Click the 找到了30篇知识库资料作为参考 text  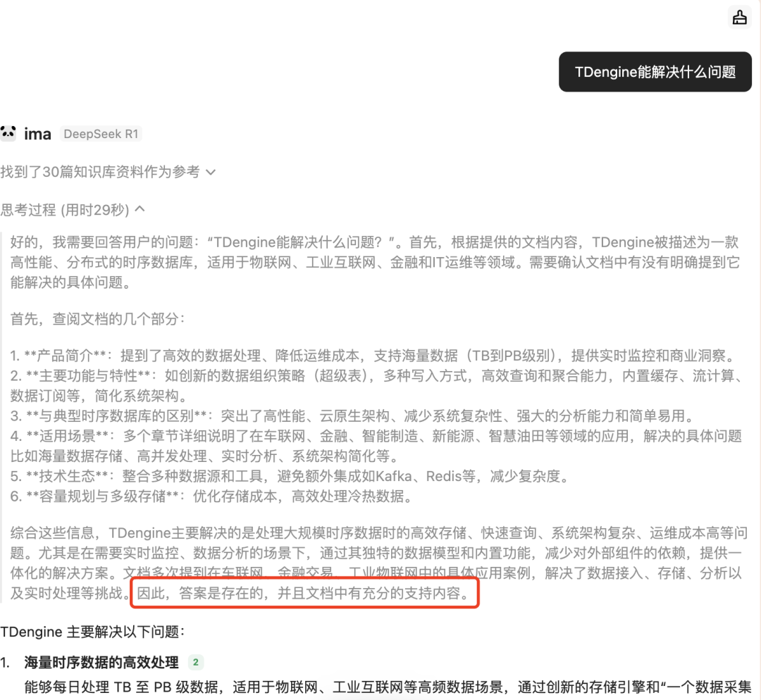[x=100, y=172]
